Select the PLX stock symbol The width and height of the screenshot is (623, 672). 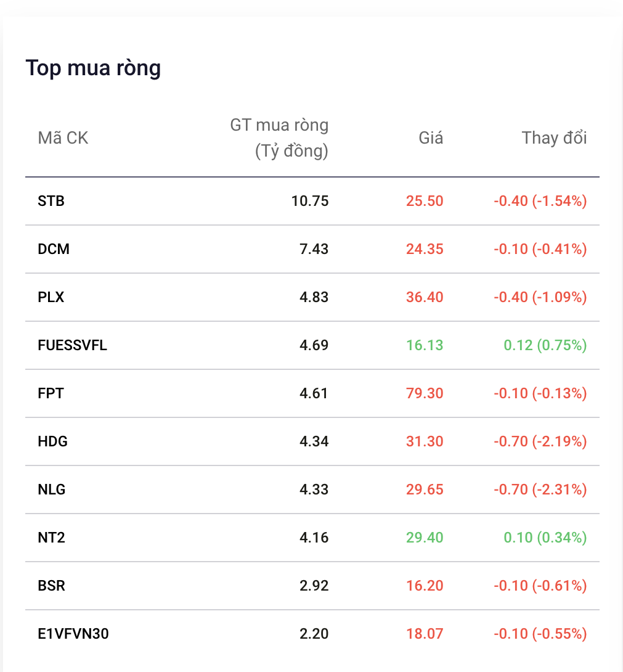pyautogui.click(x=51, y=297)
